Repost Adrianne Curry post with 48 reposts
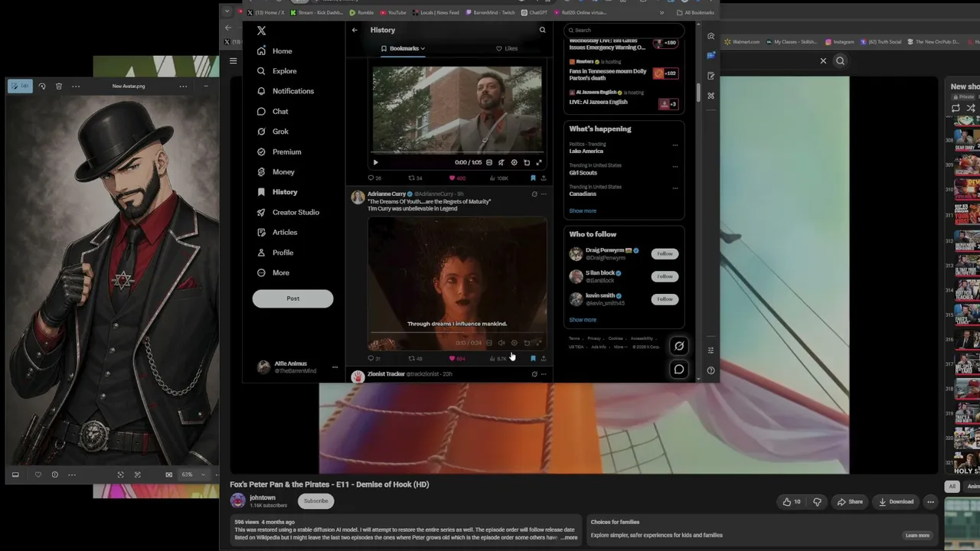This screenshot has width=980, height=551. pos(415,358)
